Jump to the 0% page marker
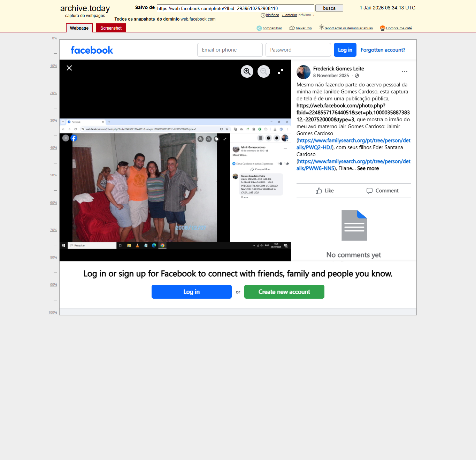Viewport: 476px width, 460px height. [55, 38]
